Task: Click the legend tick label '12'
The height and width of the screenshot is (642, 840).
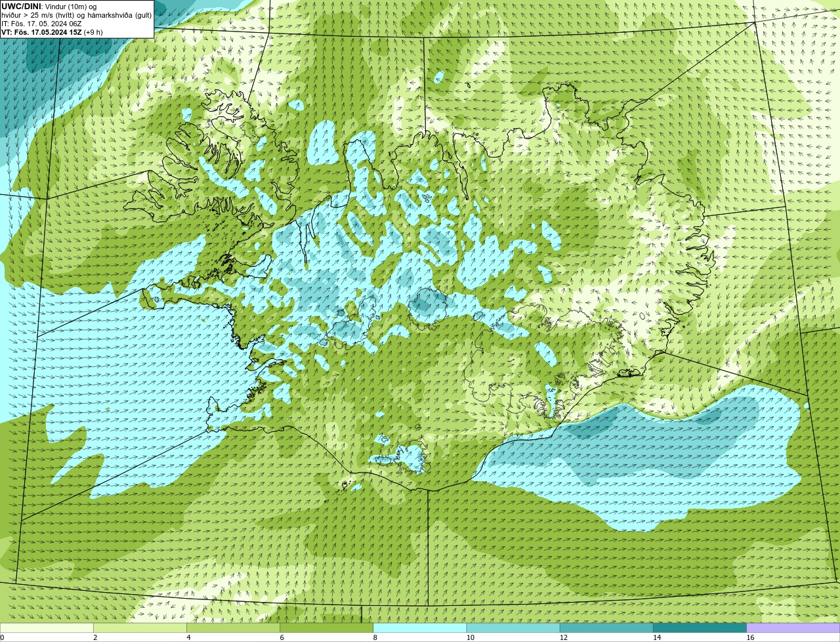Action: pos(563,637)
